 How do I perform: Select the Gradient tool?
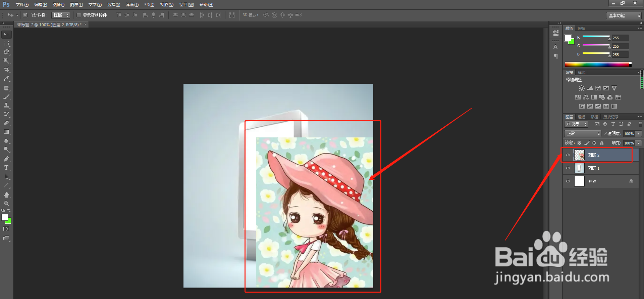click(6, 132)
